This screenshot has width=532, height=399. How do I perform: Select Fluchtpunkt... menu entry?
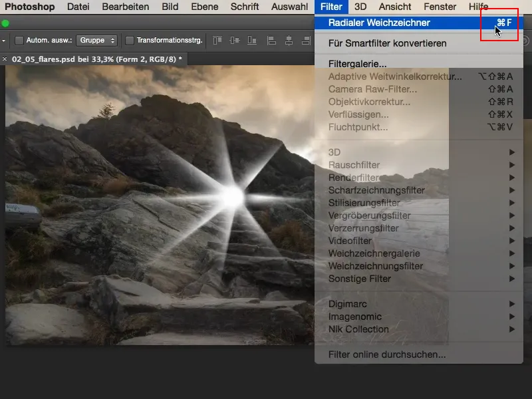(419, 127)
